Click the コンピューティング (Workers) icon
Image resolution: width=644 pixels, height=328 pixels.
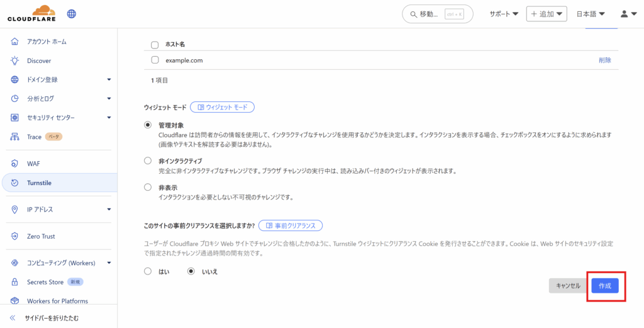click(15, 263)
